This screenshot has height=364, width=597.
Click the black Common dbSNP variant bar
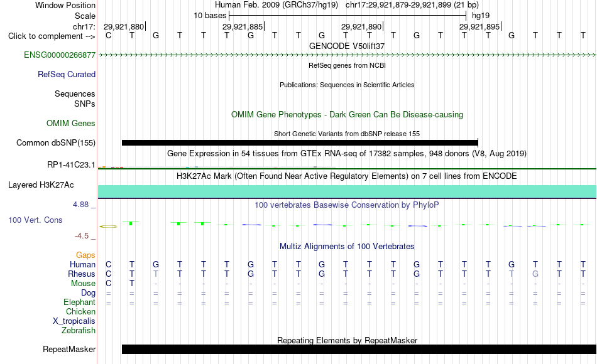(x=300, y=143)
